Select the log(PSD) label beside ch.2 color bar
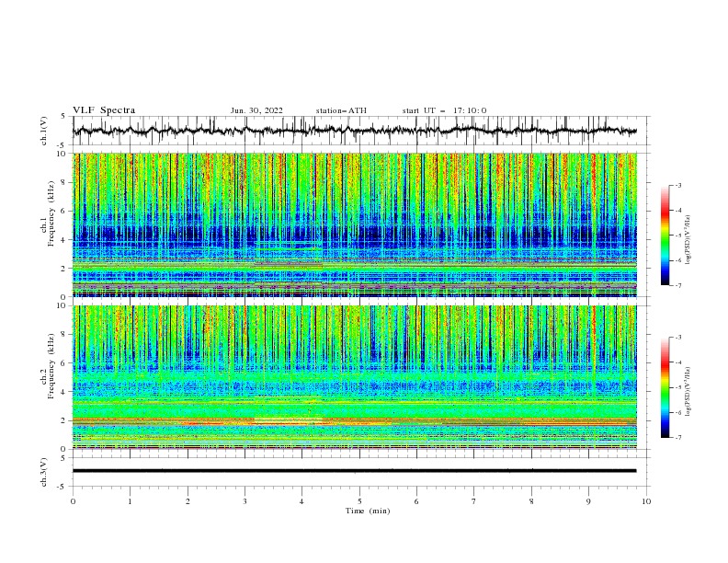 pyautogui.click(x=688, y=392)
